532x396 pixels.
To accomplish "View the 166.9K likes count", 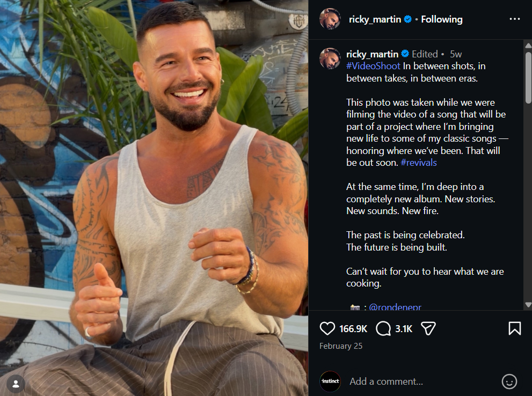I will pos(353,328).
